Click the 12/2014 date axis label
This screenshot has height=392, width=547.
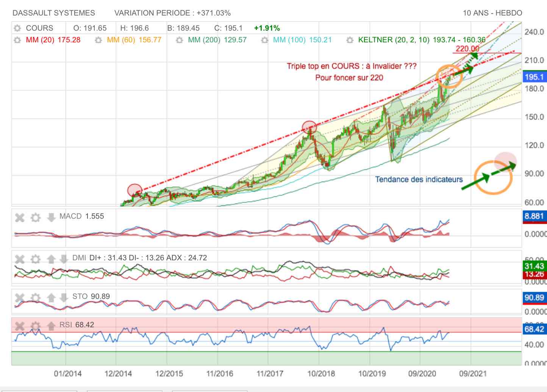[118, 374]
